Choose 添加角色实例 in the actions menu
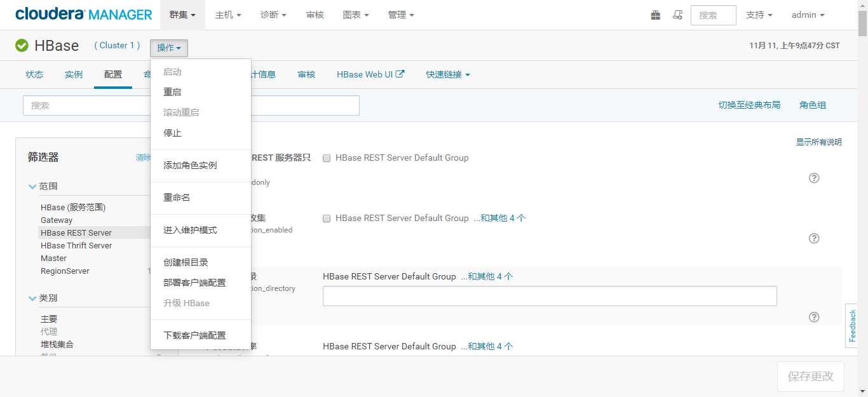 tap(201, 165)
